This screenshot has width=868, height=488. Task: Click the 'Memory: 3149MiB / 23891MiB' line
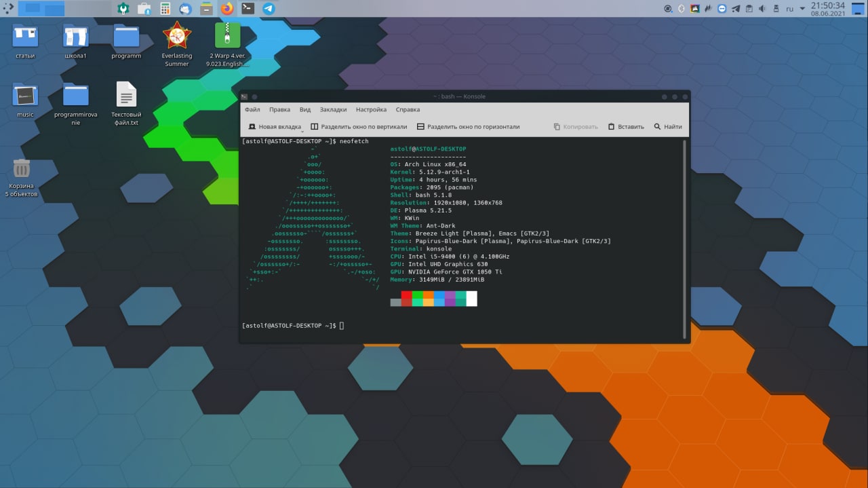pyautogui.click(x=437, y=280)
